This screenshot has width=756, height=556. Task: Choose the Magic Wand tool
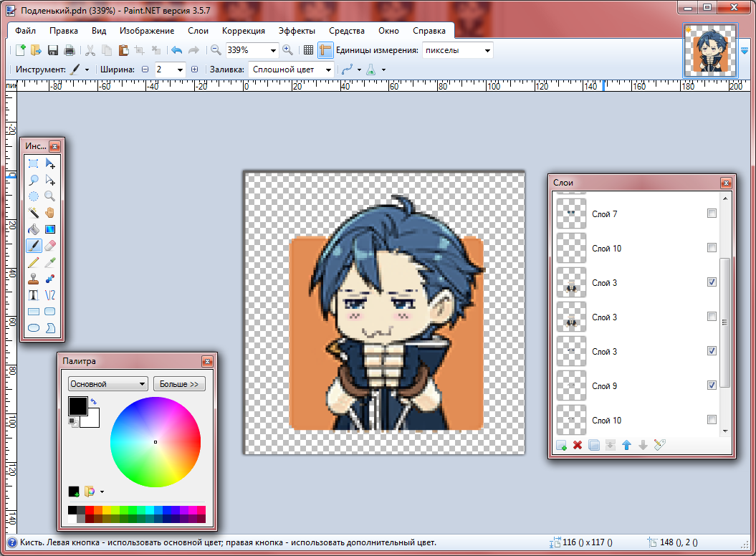click(x=33, y=213)
